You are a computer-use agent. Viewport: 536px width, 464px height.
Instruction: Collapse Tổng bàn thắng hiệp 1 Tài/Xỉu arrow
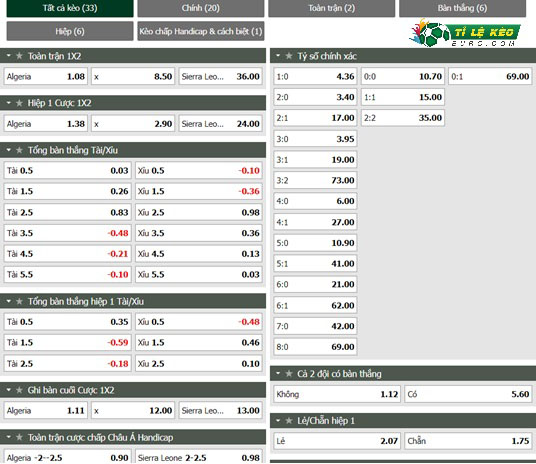(x=9, y=301)
